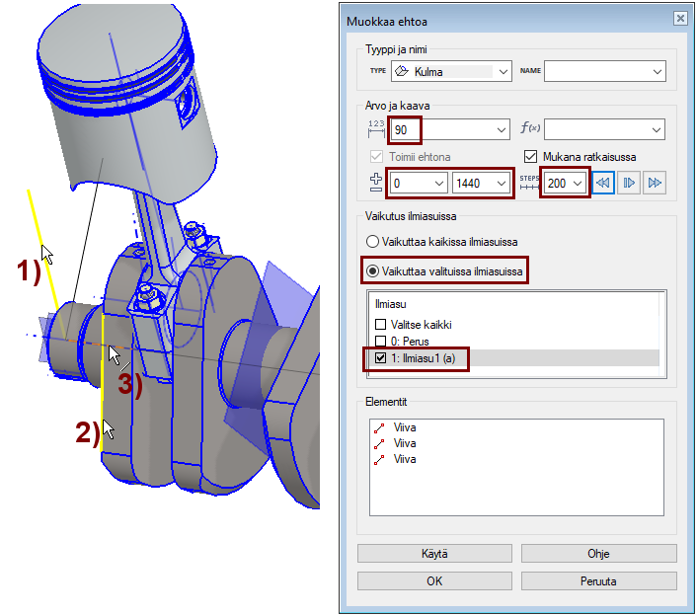
Task: Open the 1440 maximum value dropdown
Action: (x=503, y=183)
